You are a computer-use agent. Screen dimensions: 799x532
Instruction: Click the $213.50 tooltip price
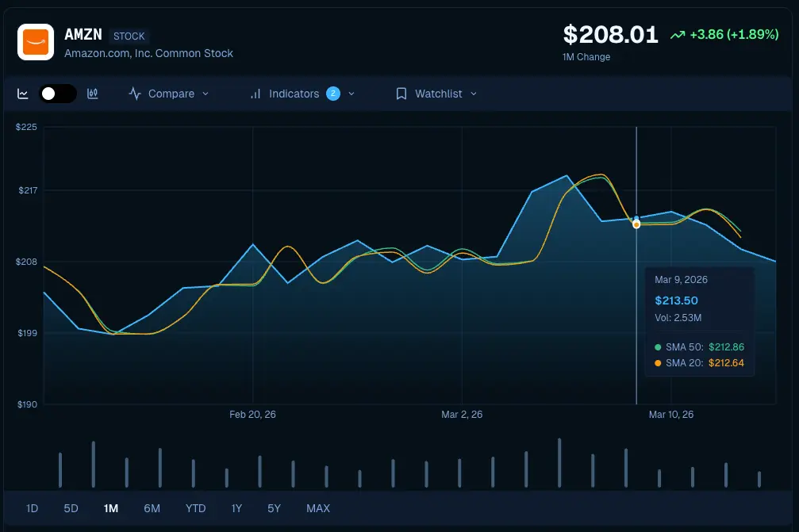point(676,300)
